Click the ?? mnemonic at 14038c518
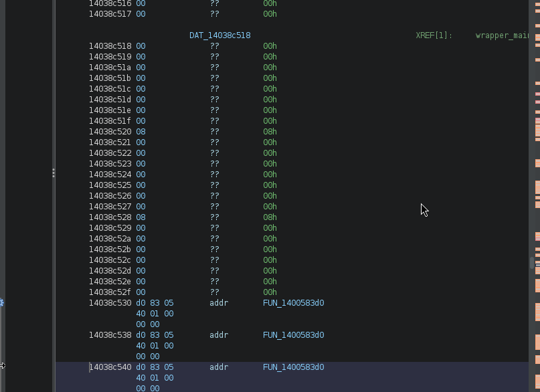Viewport: 540px width, 392px height. [x=214, y=46]
